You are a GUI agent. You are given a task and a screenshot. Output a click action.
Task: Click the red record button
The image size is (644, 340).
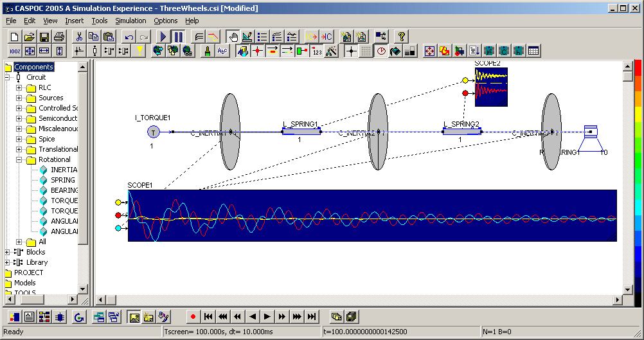coord(193,317)
